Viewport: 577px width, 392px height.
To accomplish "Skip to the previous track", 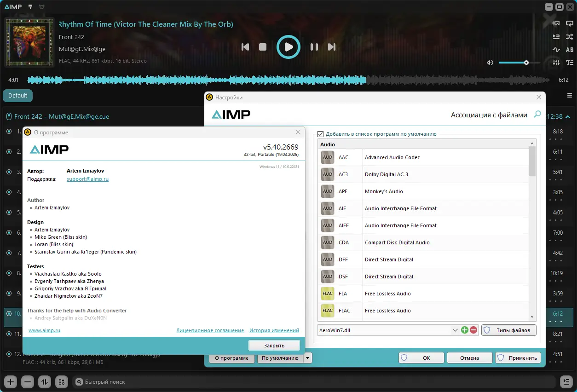I will (x=245, y=47).
